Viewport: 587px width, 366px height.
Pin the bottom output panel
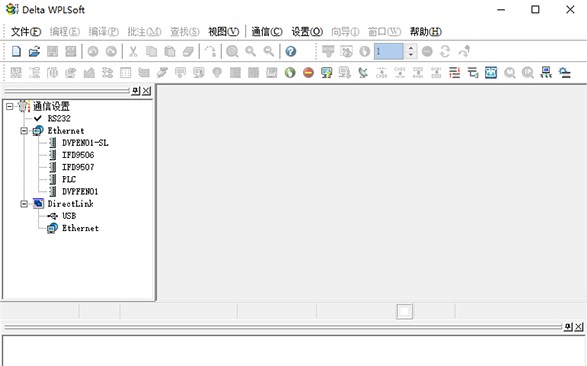click(568, 327)
